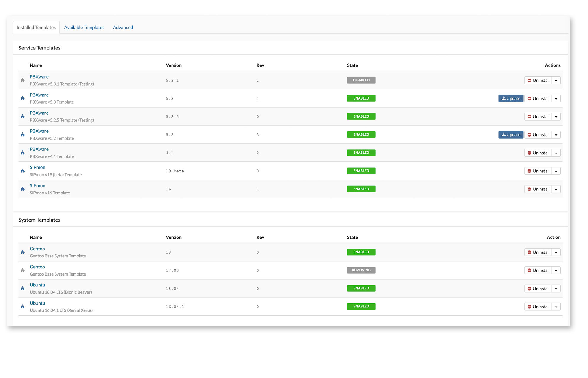Screen dimensions: 588x378
Task: Click the puzzle icon beside Gentoo 18
Action: pyautogui.click(x=23, y=252)
